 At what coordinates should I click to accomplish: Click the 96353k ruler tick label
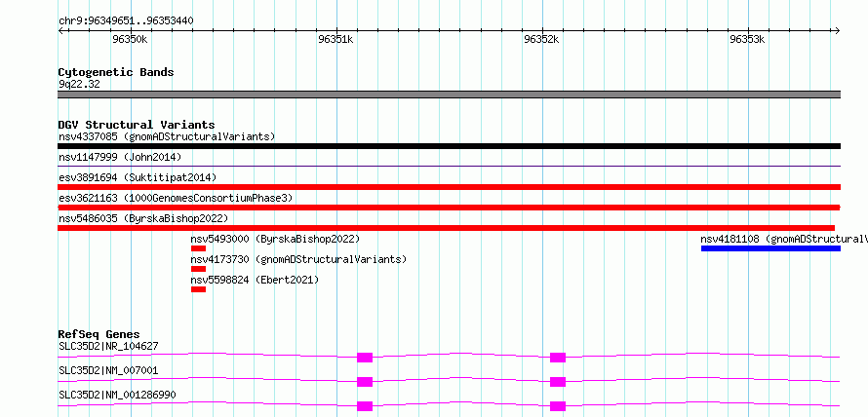click(747, 39)
